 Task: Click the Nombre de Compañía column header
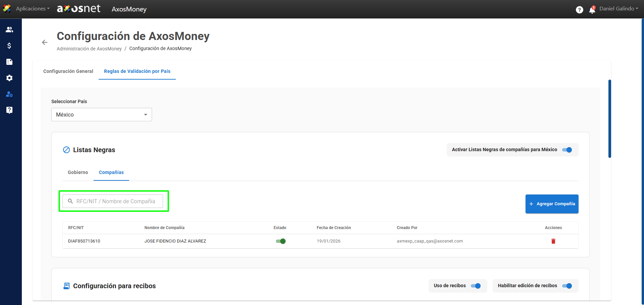pos(164,228)
